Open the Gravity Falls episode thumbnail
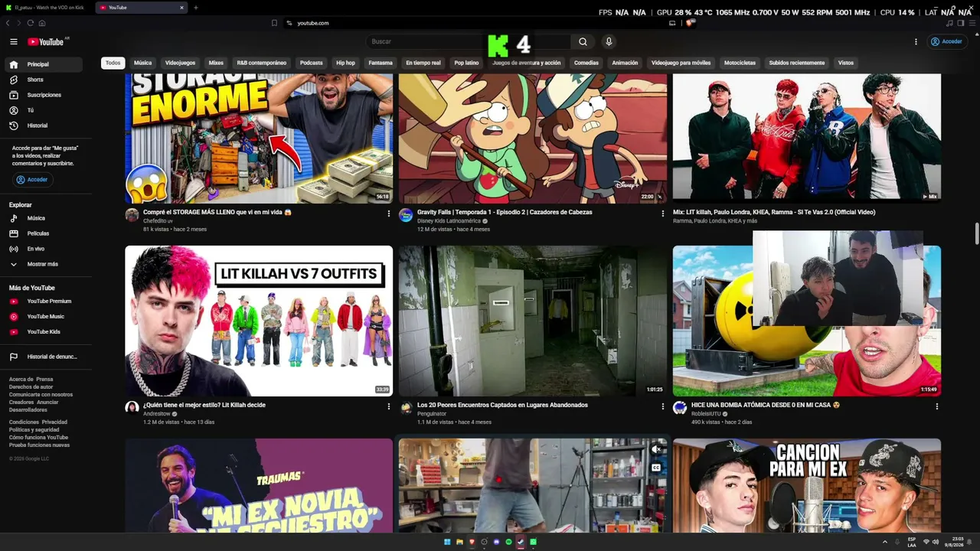980x551 pixels. pos(533,139)
